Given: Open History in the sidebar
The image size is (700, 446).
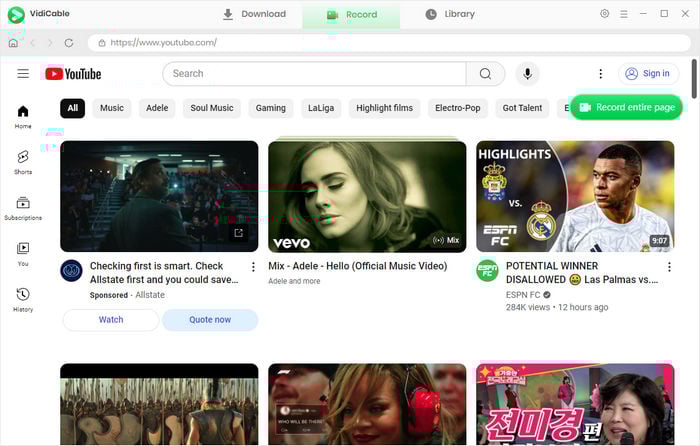Looking at the screenshot, I should (x=23, y=300).
